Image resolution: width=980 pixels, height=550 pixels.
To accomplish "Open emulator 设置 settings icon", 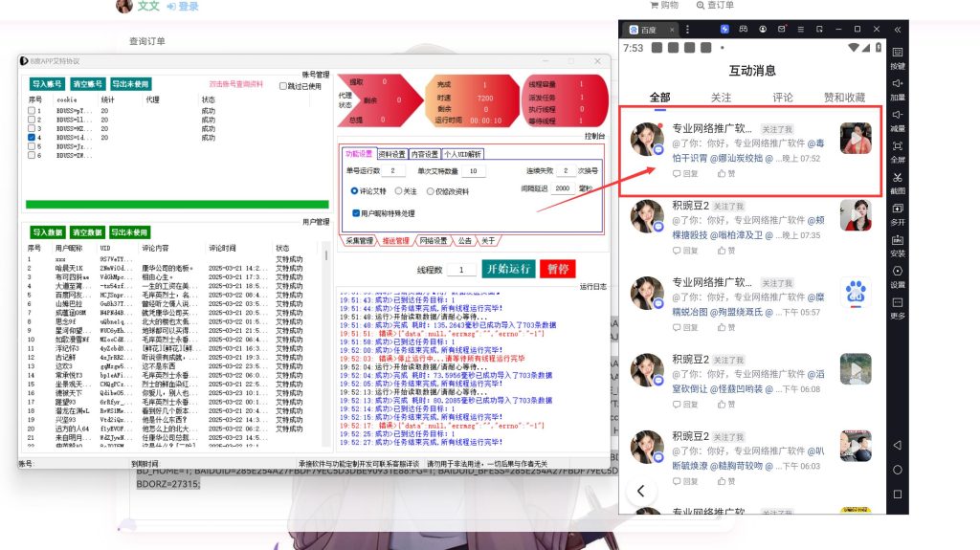I will pyautogui.click(x=898, y=272).
